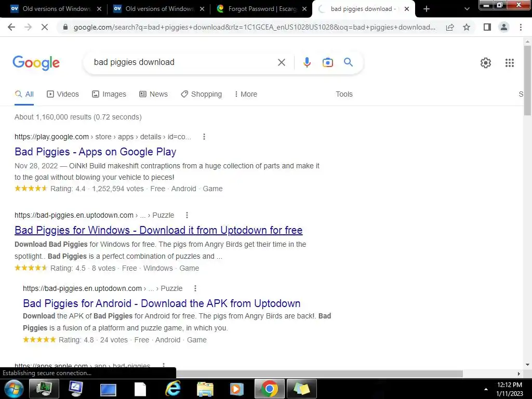Open Chrome three-dot menu
Image resolution: width=532 pixels, height=399 pixels.
pyautogui.click(x=521, y=27)
